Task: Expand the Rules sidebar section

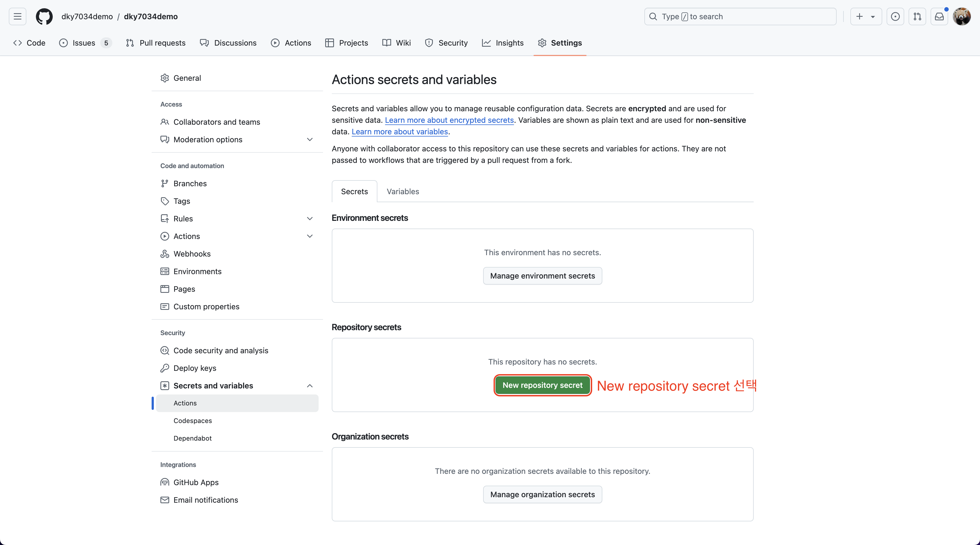Action: click(x=310, y=219)
